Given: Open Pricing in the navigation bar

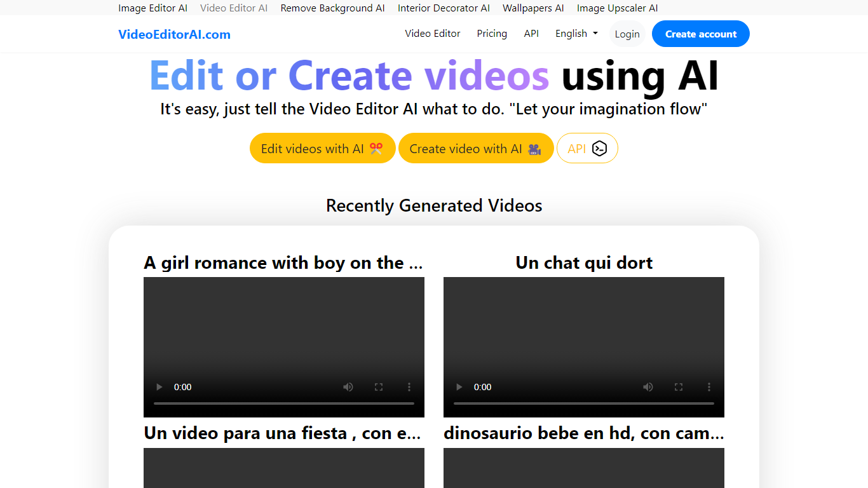Looking at the screenshot, I should (x=492, y=34).
